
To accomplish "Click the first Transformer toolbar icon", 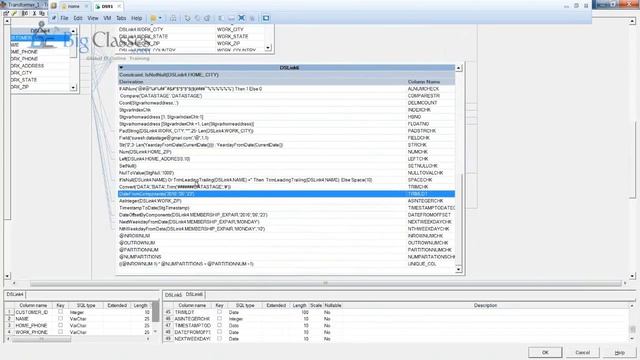I will [6, 13].
